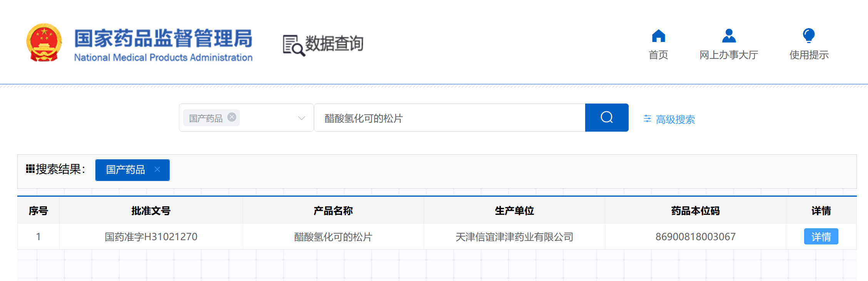Click the 国家药品监督管理局 title text

click(163, 38)
